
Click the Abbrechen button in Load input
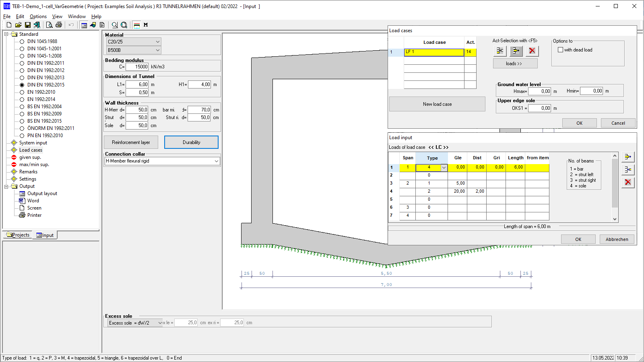pyautogui.click(x=617, y=239)
